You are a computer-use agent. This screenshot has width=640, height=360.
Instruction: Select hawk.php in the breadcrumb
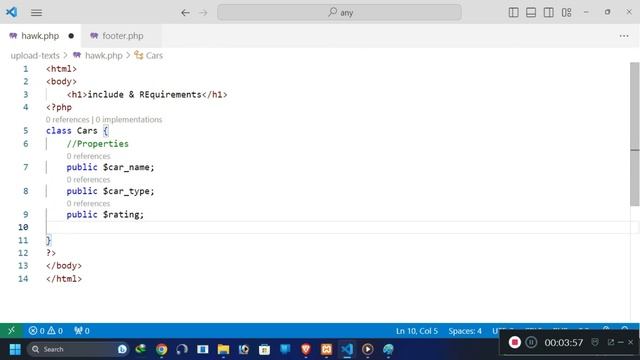104,56
